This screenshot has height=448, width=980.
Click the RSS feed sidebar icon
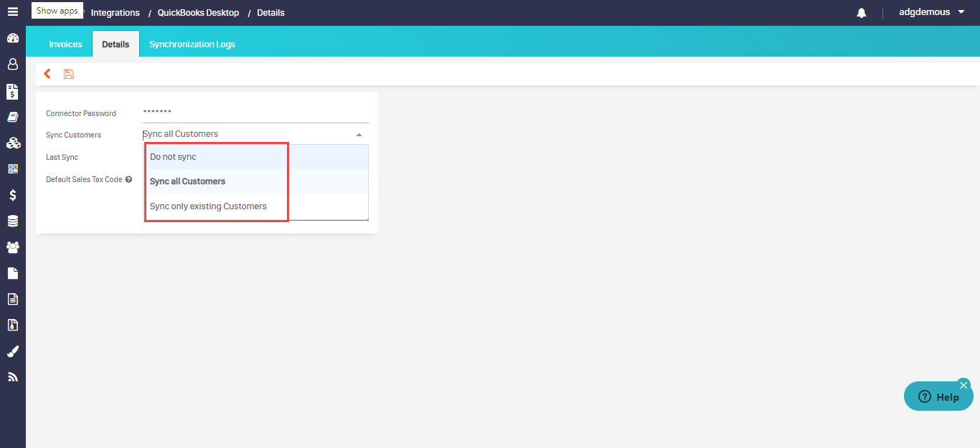point(12,377)
